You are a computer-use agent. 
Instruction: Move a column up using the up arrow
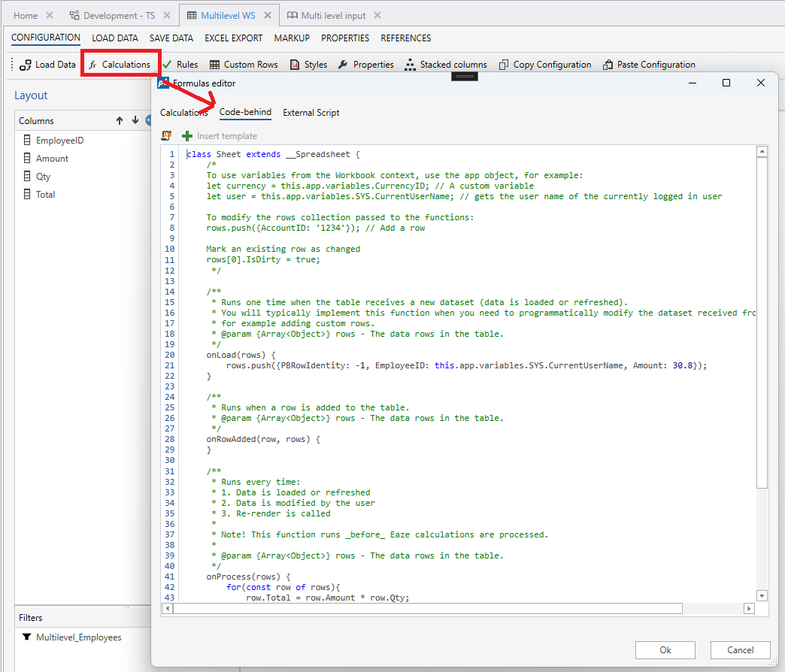pos(118,120)
